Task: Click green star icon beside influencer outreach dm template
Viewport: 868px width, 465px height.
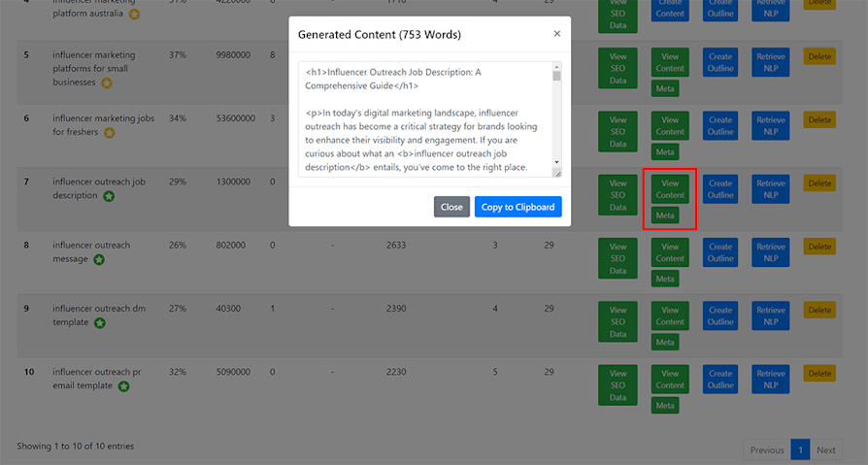Action: pos(100,323)
